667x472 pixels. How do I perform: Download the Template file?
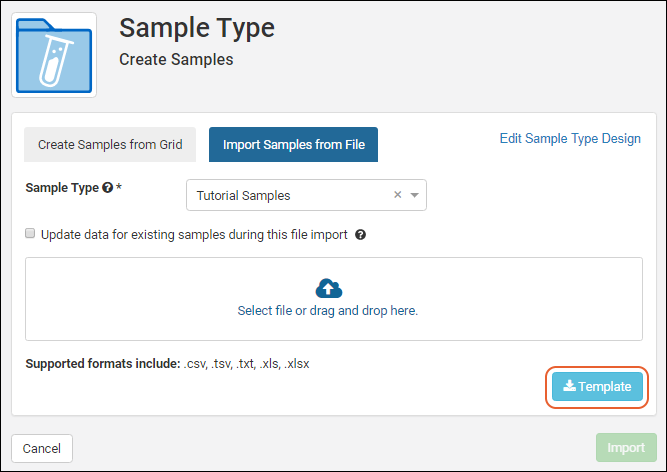[x=598, y=387]
